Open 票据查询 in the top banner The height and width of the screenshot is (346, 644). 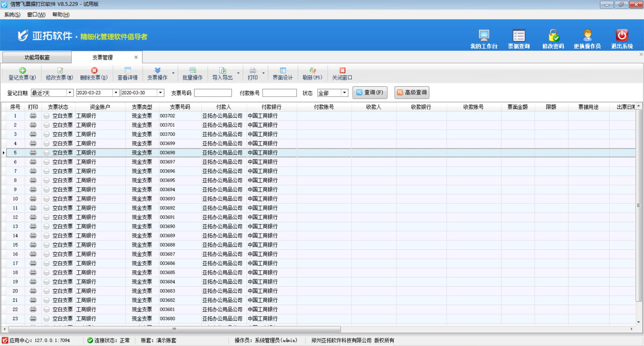(519, 39)
